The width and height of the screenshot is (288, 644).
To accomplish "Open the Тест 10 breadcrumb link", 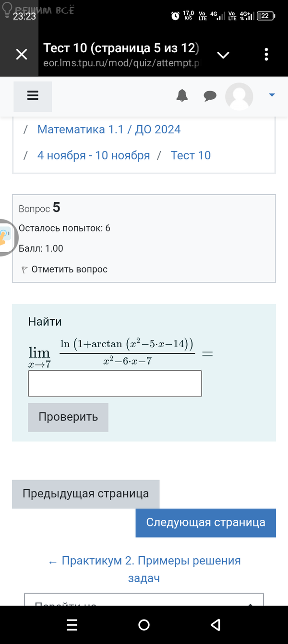I will tap(191, 155).
